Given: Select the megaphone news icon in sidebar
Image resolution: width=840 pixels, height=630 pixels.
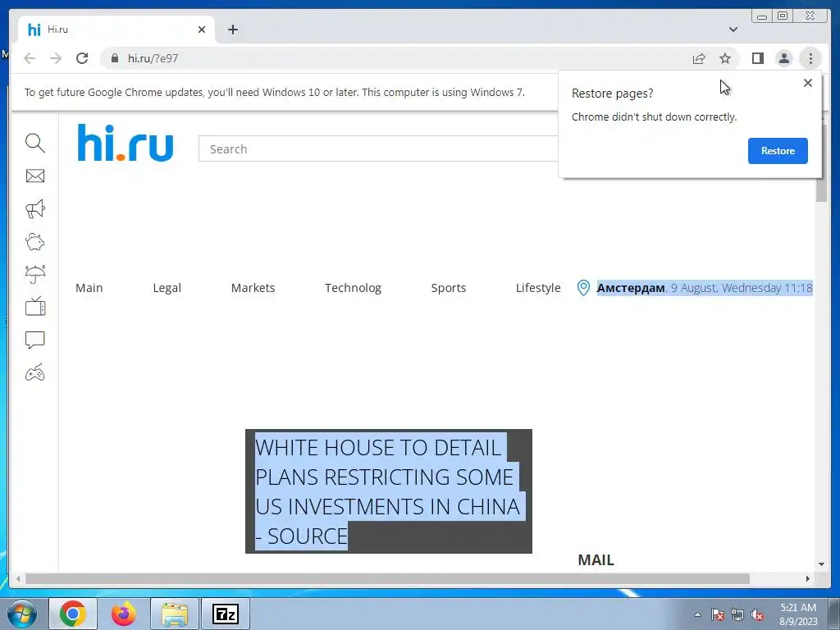Looking at the screenshot, I should tap(34, 209).
